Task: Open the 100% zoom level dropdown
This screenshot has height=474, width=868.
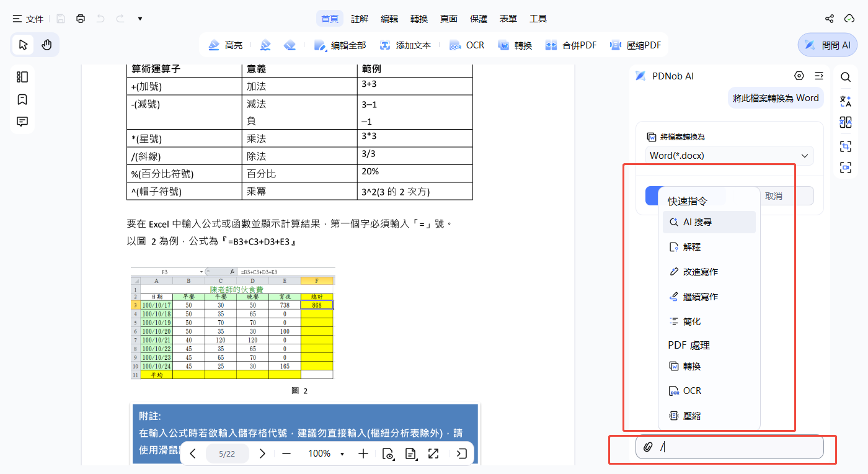Action: click(326, 454)
